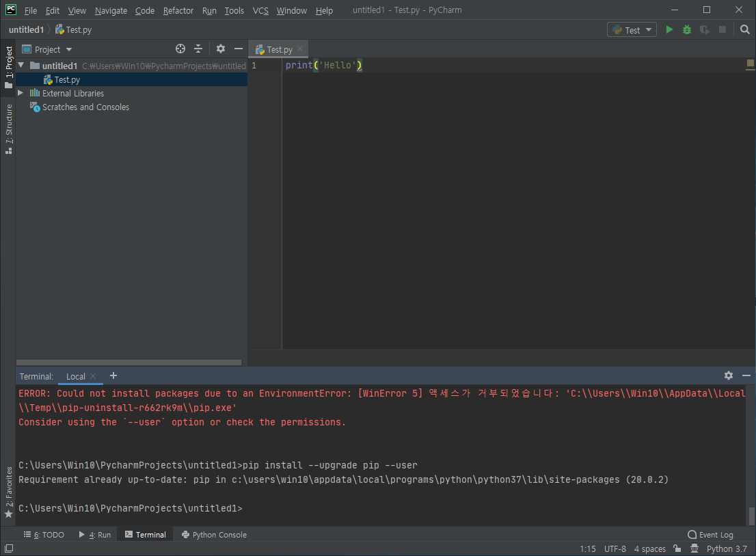Collapse all in Project panel icon

198,49
